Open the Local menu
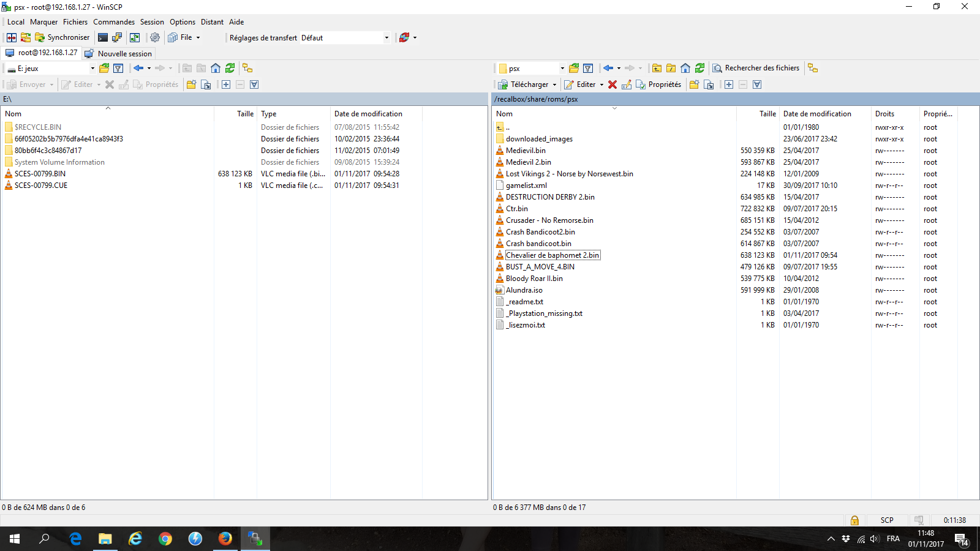980x551 pixels. pos(16,22)
